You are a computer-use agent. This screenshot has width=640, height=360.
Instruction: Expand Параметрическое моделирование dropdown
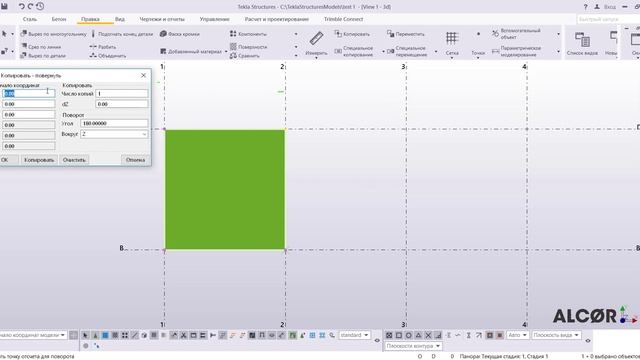click(x=558, y=51)
